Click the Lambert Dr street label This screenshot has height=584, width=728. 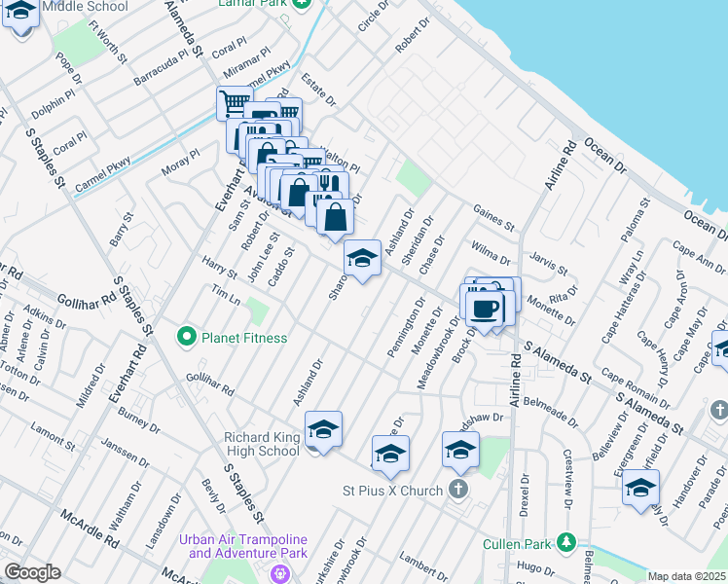click(x=423, y=566)
